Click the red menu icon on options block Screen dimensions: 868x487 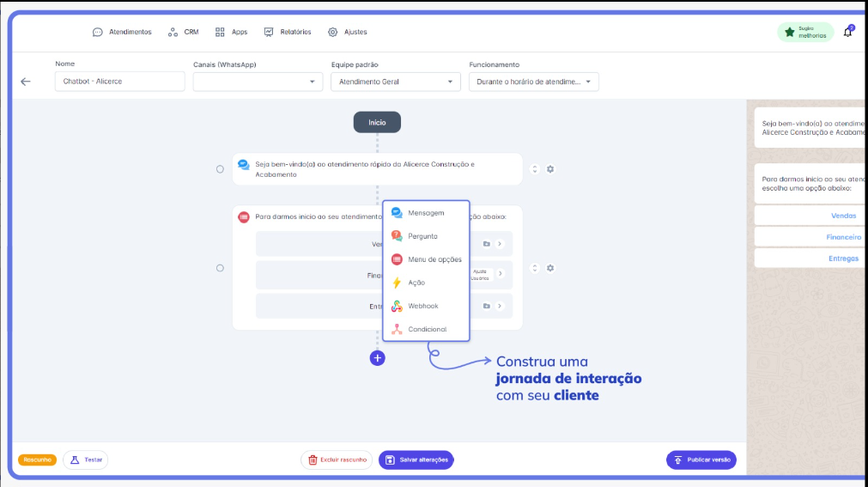(x=244, y=217)
